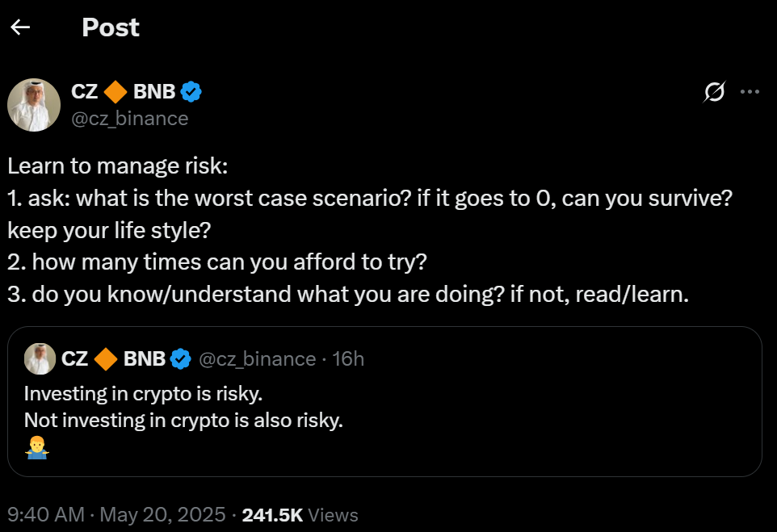Click the back arrow icon
Screen dimensions: 777x532
(20, 27)
